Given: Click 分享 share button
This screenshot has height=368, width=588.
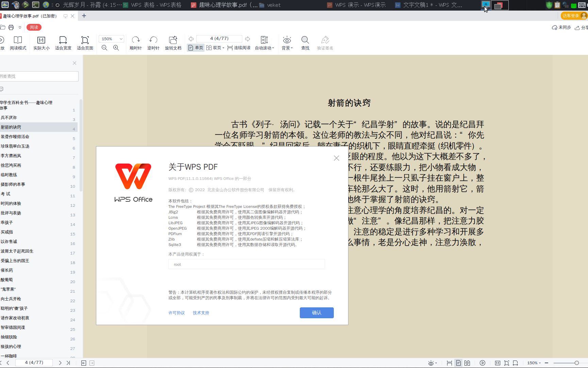Looking at the screenshot, I should (582, 28).
